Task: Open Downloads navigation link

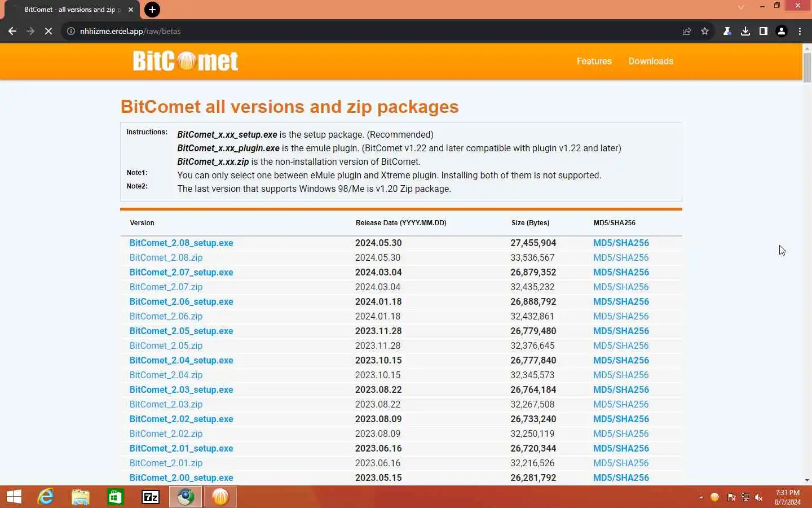Action: pos(651,61)
